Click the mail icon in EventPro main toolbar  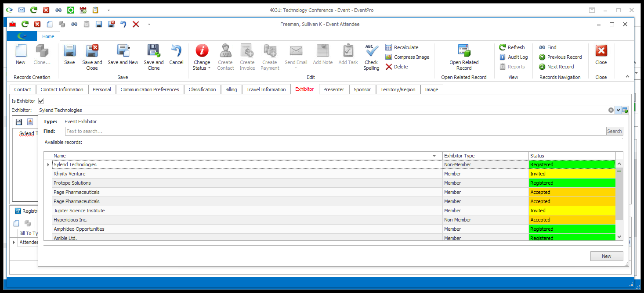coord(22,10)
